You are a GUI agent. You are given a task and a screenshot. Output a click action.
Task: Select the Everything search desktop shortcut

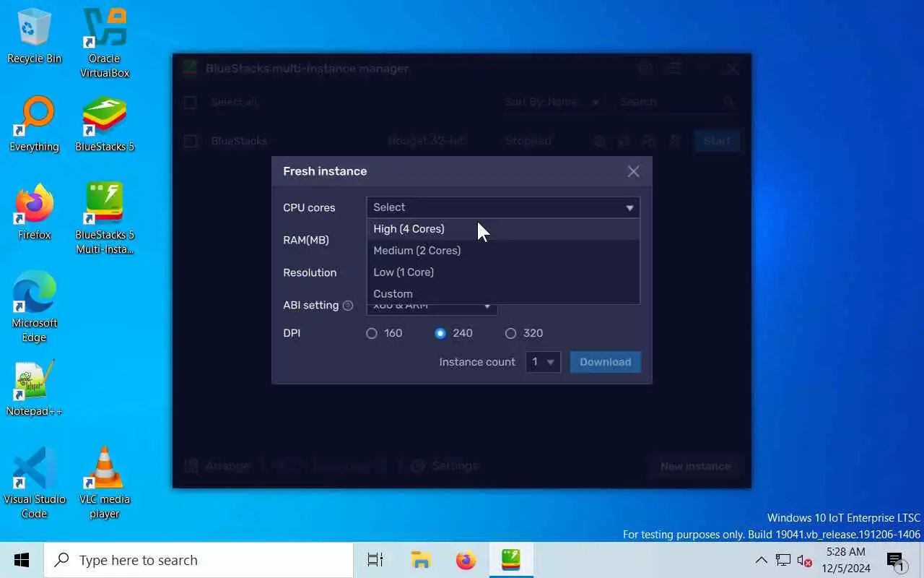pyautogui.click(x=34, y=124)
